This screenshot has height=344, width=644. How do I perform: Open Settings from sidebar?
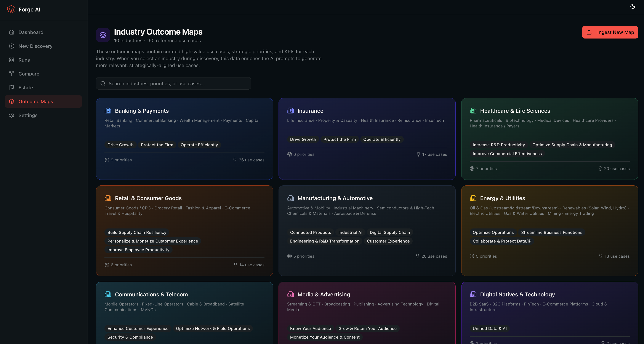(43, 115)
